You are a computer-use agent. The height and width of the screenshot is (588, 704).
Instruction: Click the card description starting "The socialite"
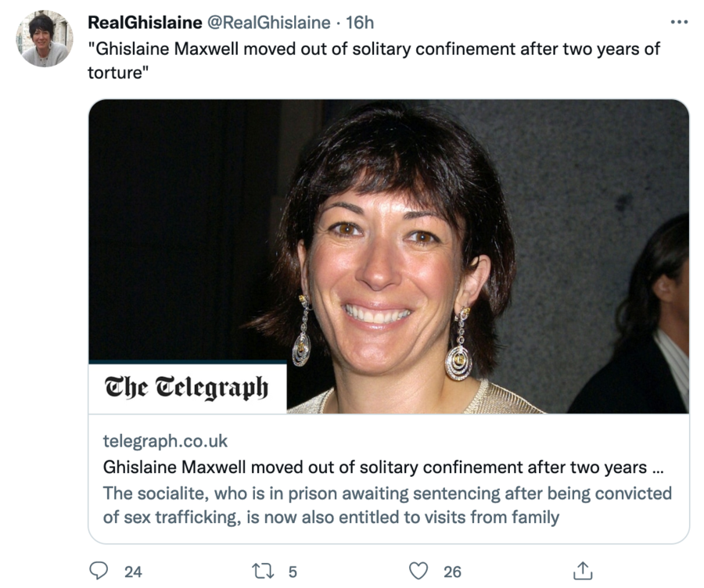(x=387, y=504)
